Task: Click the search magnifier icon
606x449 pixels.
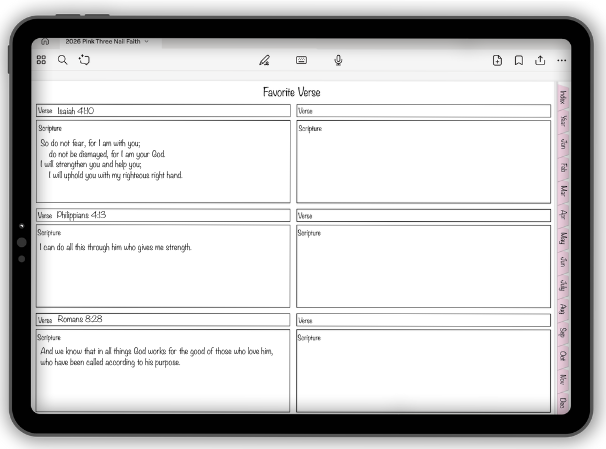Action: pyautogui.click(x=63, y=60)
